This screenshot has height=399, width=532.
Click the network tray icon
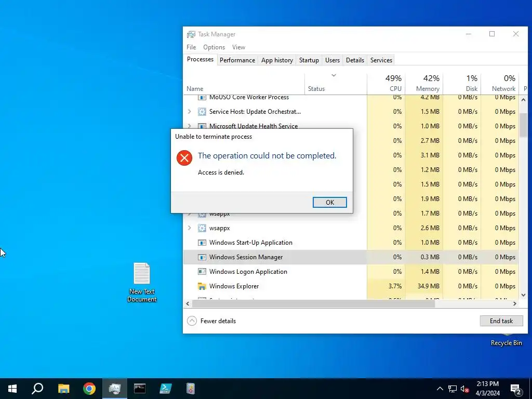(x=453, y=389)
